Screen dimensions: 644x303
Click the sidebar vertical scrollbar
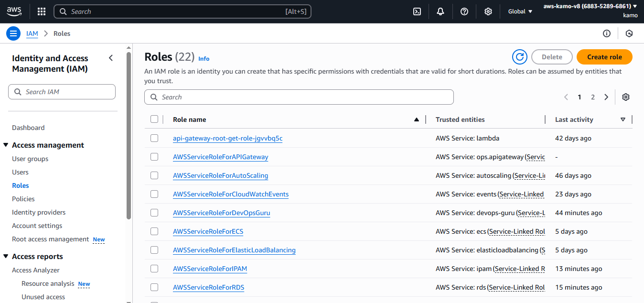pos(129,134)
